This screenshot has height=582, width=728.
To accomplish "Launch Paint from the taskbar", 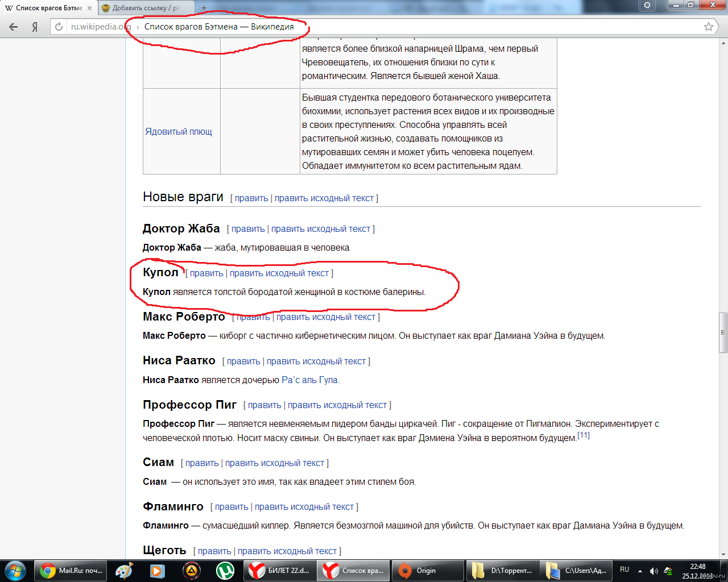I will coord(124,571).
